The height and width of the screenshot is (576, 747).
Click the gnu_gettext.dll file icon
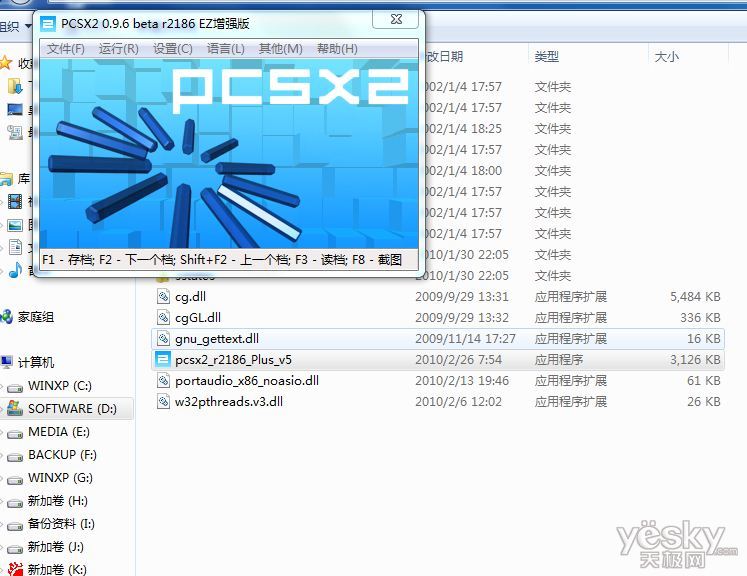pos(163,338)
